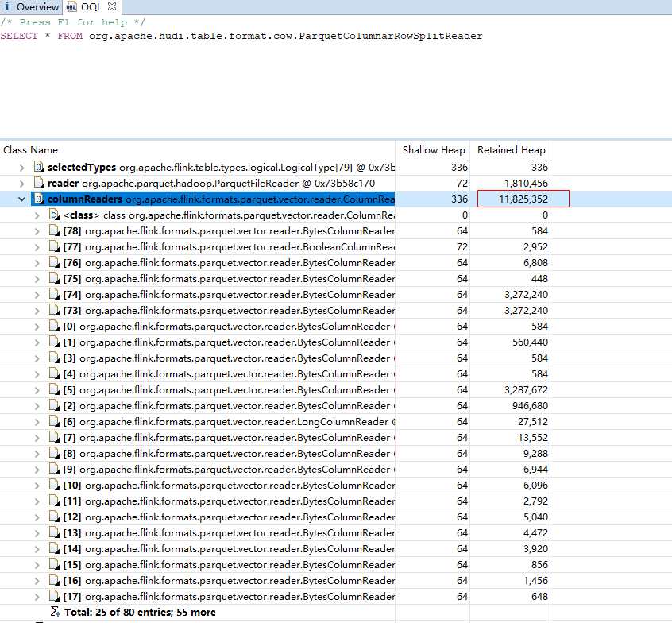Viewport: 672px width, 623px height.
Task: Click the object icon of entry [10]
Action: tap(54, 485)
